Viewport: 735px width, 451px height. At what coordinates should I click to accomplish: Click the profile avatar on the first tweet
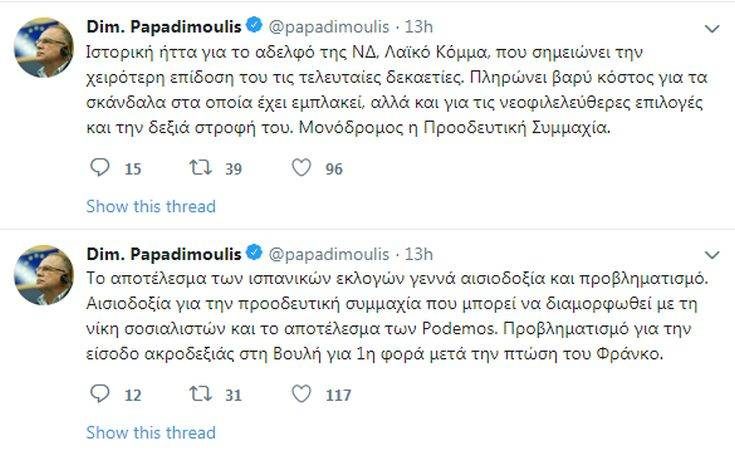44,48
